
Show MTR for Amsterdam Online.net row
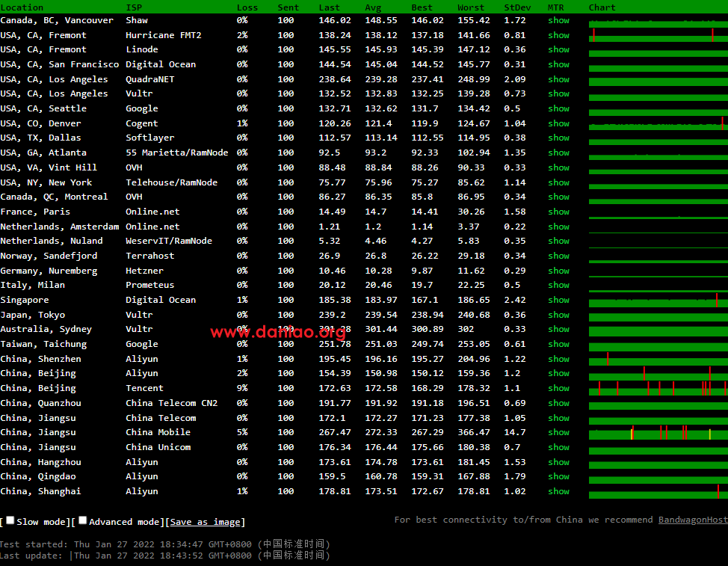[x=558, y=227]
